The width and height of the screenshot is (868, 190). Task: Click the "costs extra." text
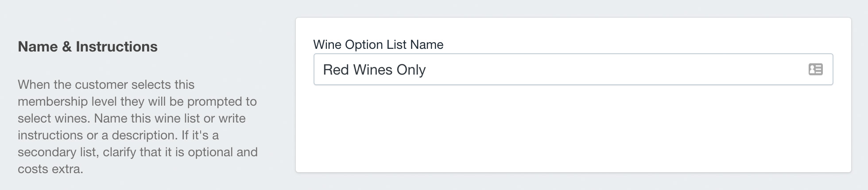50,169
